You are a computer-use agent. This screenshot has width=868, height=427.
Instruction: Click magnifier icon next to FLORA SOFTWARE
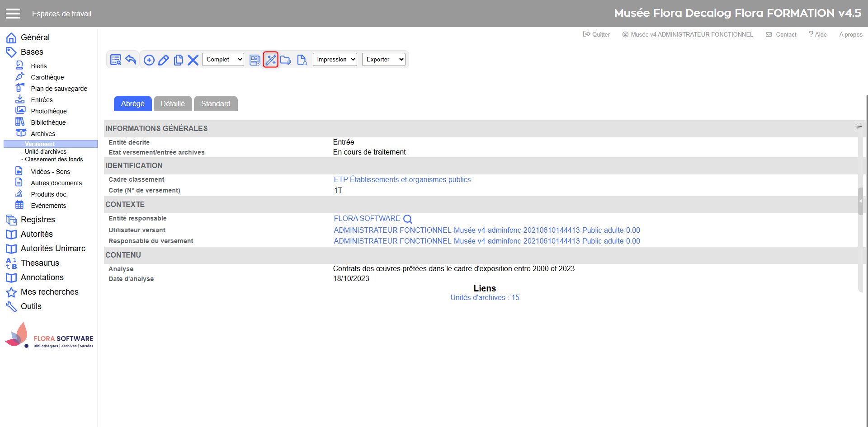pos(407,219)
